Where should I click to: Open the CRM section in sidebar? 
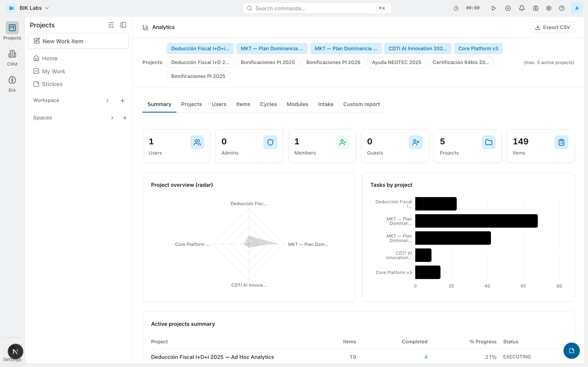[x=12, y=58]
